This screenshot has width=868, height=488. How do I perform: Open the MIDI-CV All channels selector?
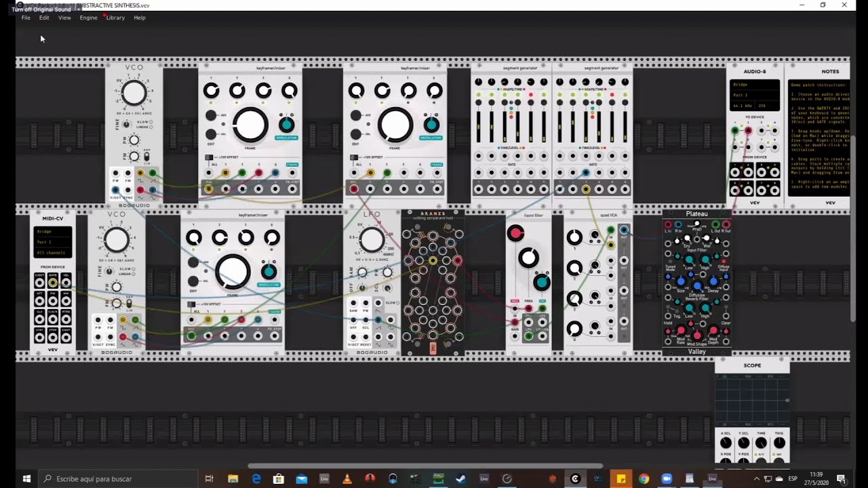[53, 252]
